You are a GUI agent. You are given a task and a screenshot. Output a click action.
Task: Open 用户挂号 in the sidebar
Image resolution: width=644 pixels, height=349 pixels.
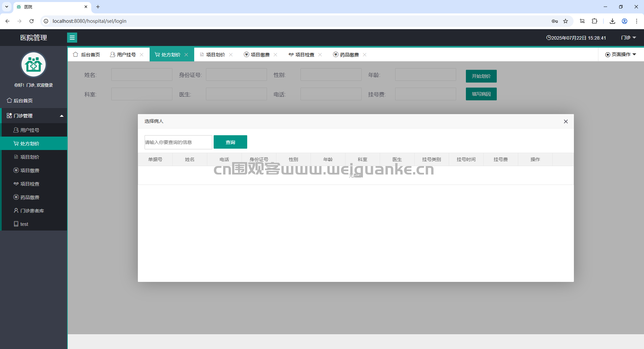34,130
